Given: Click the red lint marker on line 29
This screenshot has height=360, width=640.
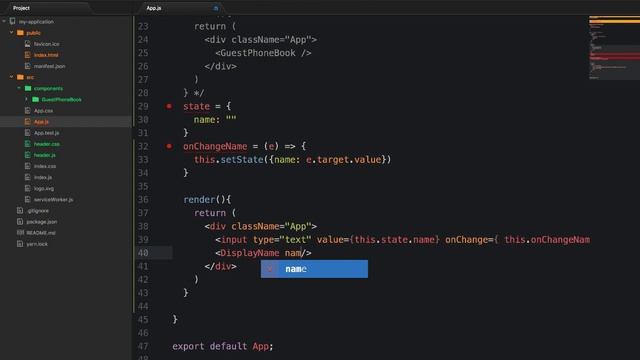Looking at the screenshot, I should pos(169,106).
